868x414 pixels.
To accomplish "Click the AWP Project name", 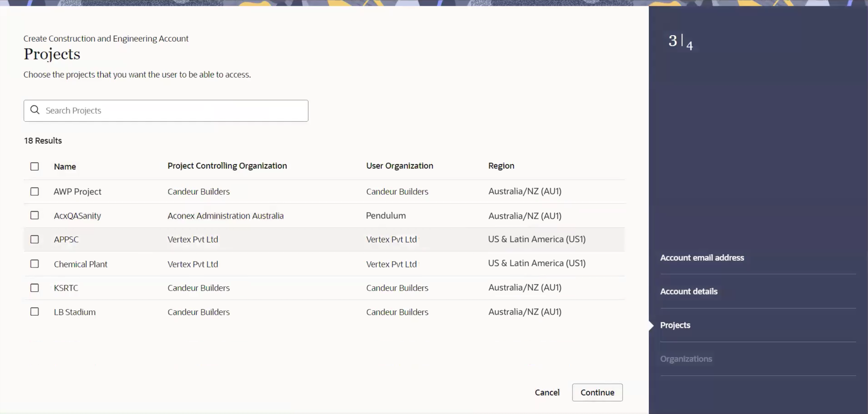I will pos(77,192).
